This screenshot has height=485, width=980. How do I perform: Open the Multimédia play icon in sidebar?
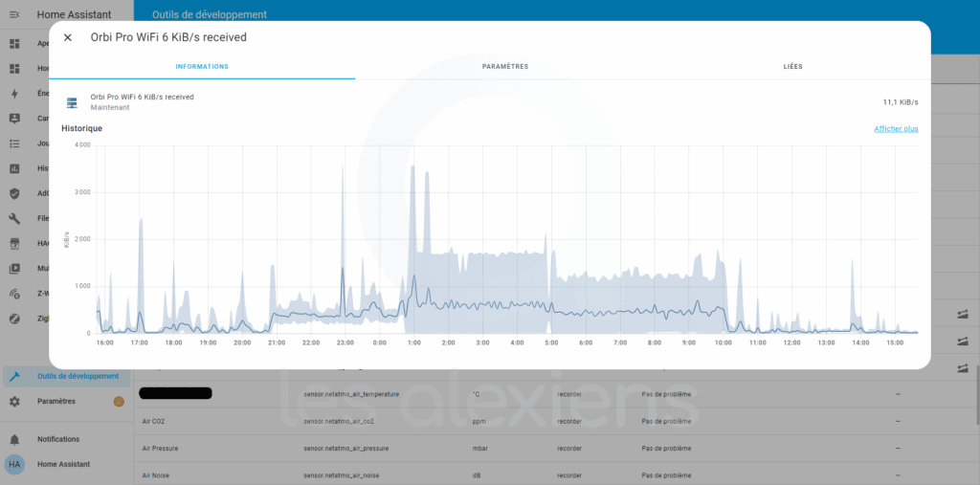click(15, 268)
